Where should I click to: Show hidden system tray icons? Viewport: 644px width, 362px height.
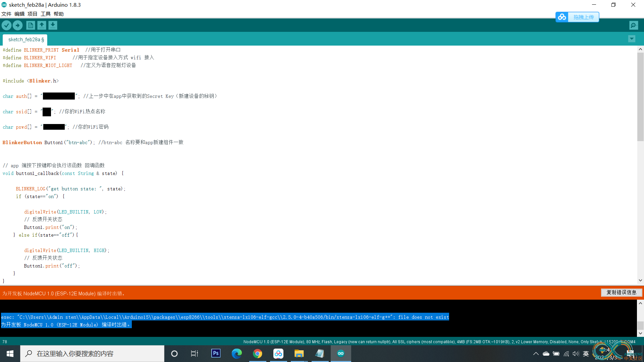point(536,354)
